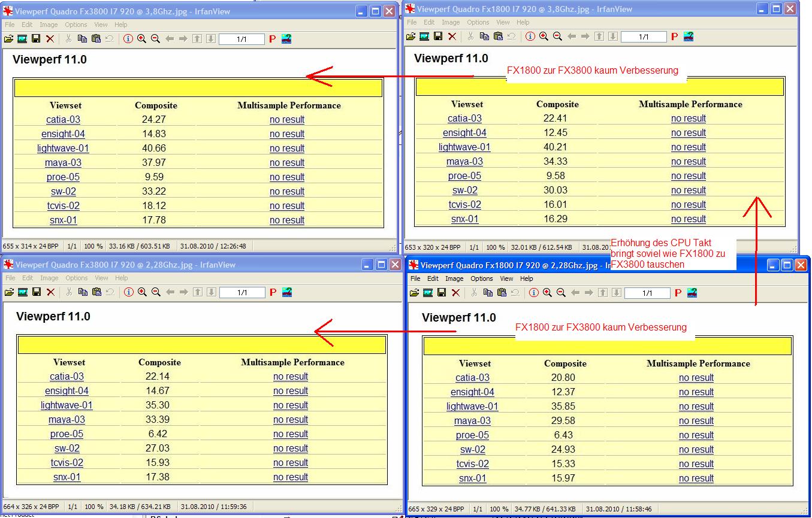Image resolution: width=812 pixels, height=518 pixels.
Task: Click status text '31.08.2010 / 11:59:36'
Action: 213,507
